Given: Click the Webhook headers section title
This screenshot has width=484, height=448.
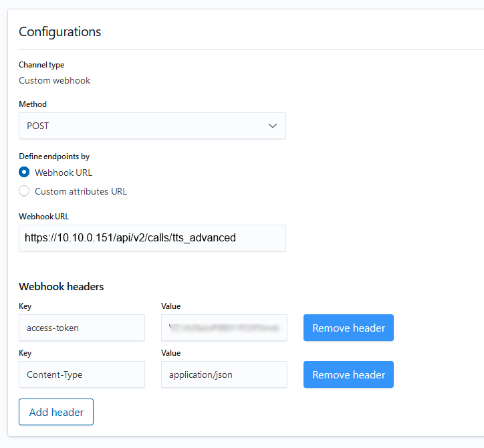Looking at the screenshot, I should [61, 287].
